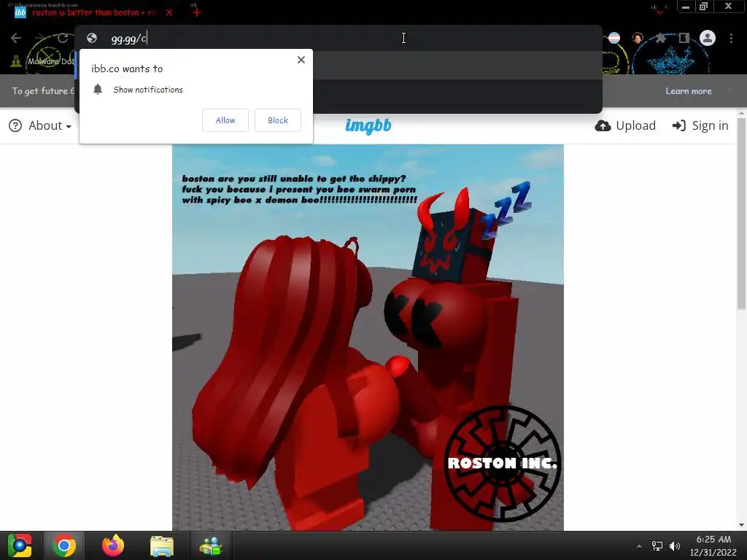
Task: Allow notifications from ibb.co
Action: [225, 120]
